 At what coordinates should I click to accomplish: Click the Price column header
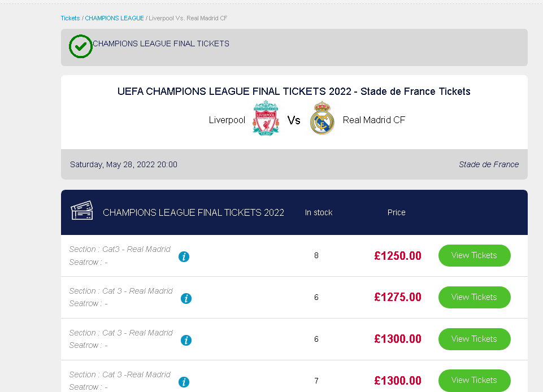[396, 212]
